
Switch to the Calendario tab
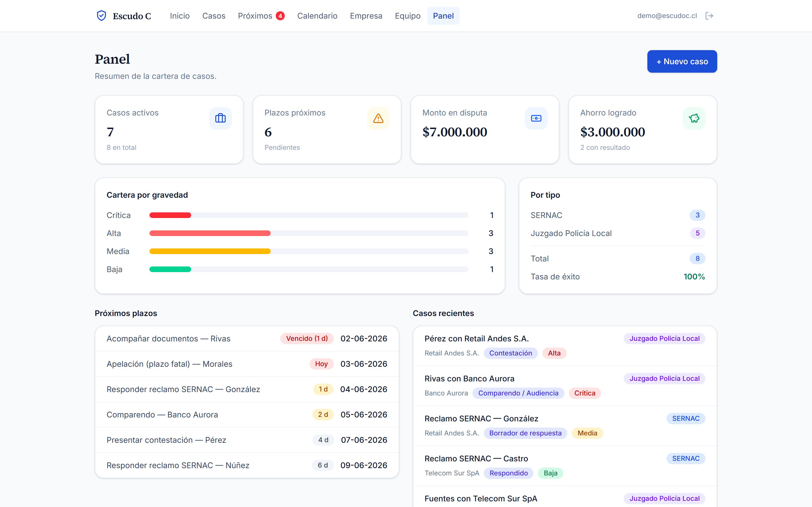pos(317,16)
